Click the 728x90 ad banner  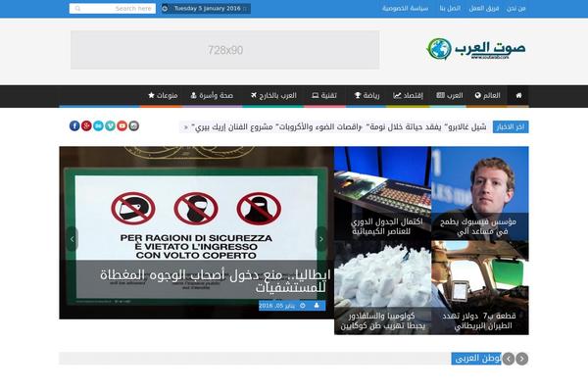pos(225,50)
